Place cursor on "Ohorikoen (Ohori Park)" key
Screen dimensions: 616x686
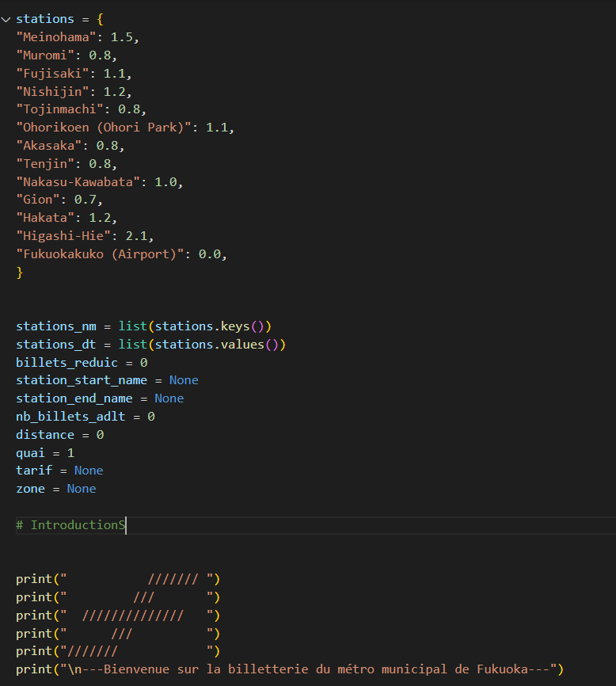coord(107,127)
